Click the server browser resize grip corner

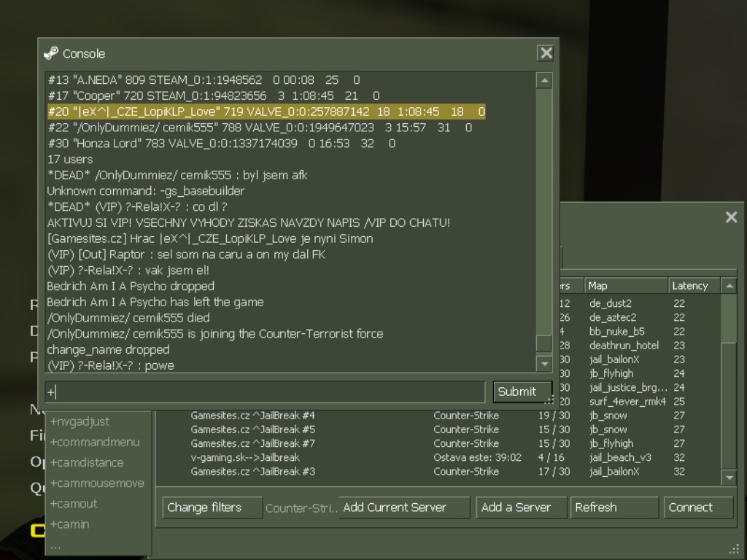click(x=734, y=550)
